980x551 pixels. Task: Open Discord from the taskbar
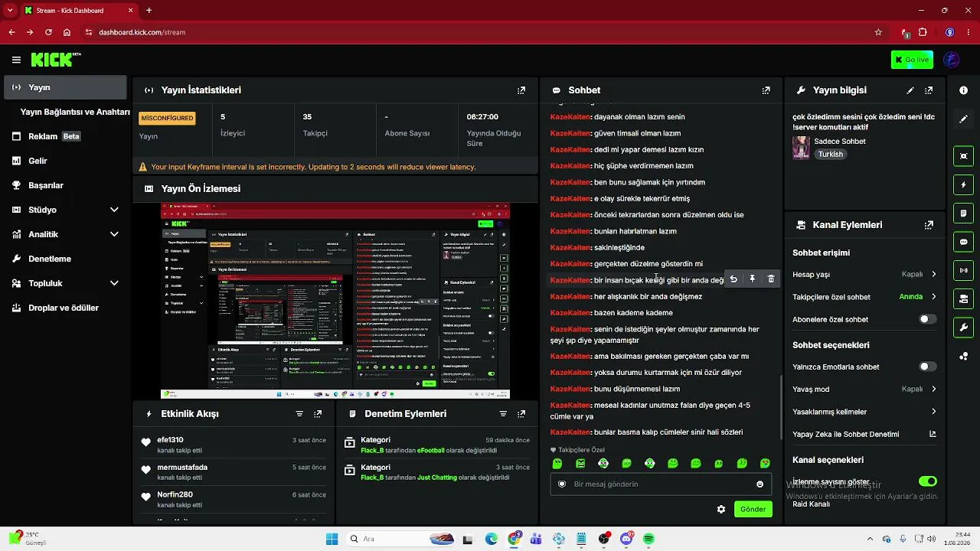626,539
